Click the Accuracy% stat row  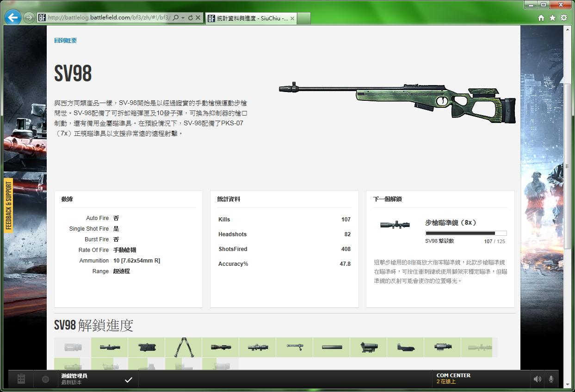point(284,264)
